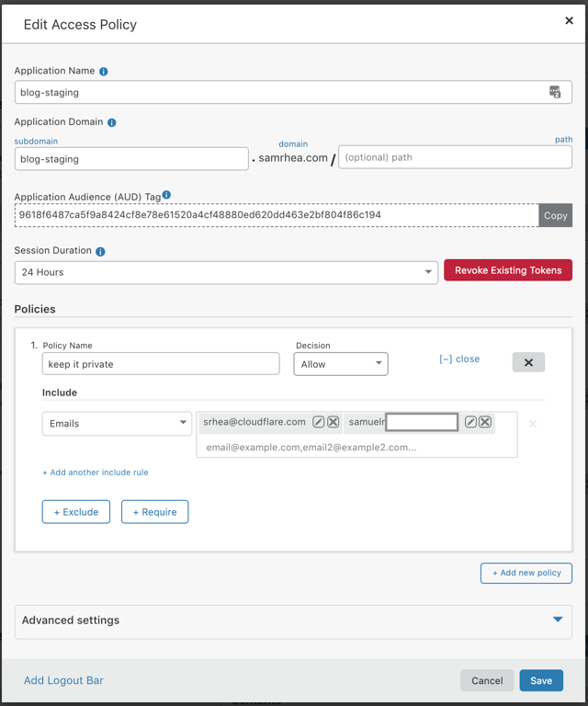Click the Application Domain info icon
588x706 pixels.
click(x=112, y=122)
